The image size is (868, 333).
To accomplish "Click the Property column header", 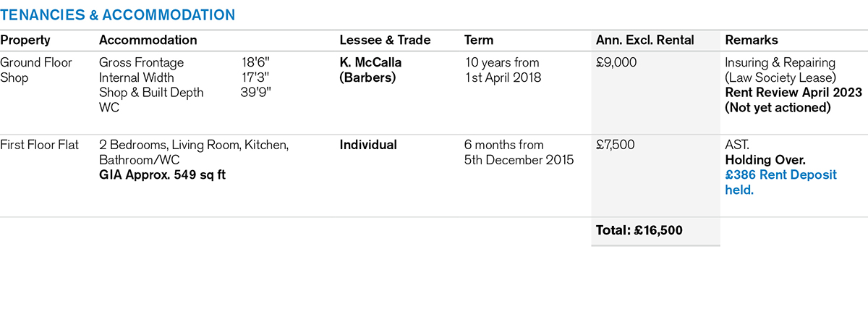I will pos(25,41).
